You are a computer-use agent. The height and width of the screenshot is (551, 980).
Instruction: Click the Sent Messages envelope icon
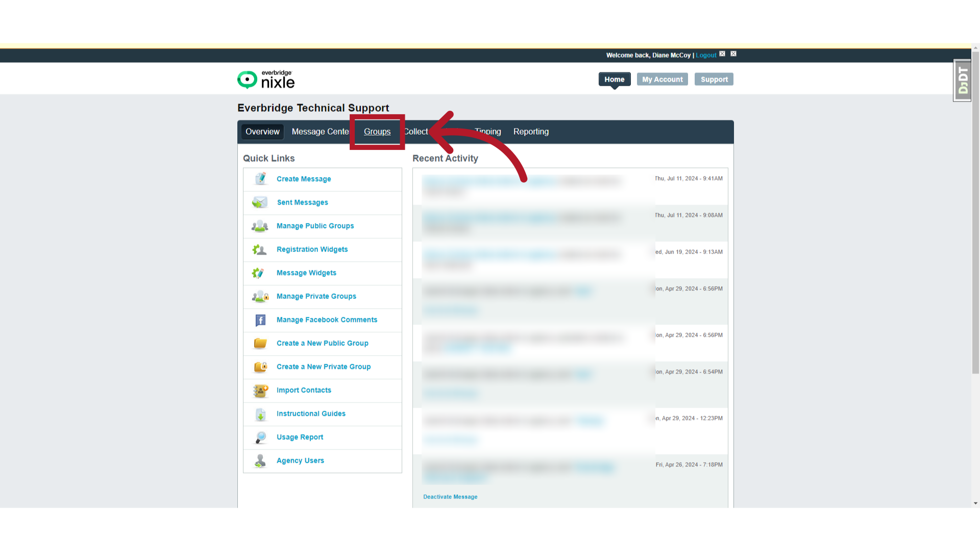tap(260, 202)
